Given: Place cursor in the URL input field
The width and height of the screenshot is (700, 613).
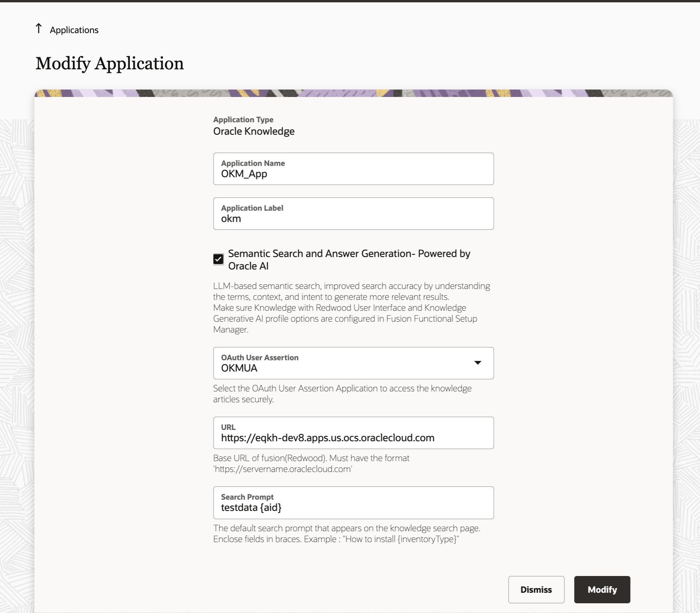Looking at the screenshot, I should click(354, 433).
